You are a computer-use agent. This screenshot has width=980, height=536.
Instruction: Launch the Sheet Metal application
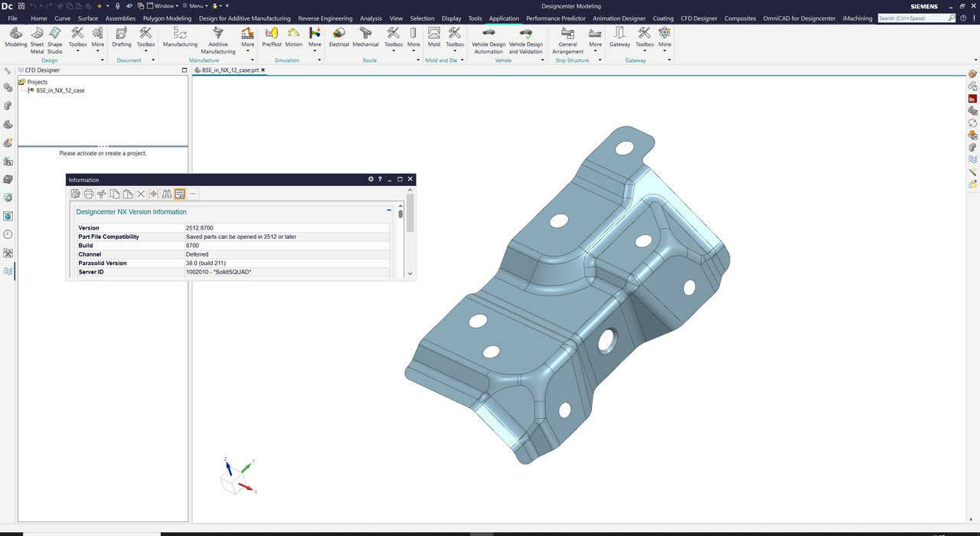tap(37, 40)
